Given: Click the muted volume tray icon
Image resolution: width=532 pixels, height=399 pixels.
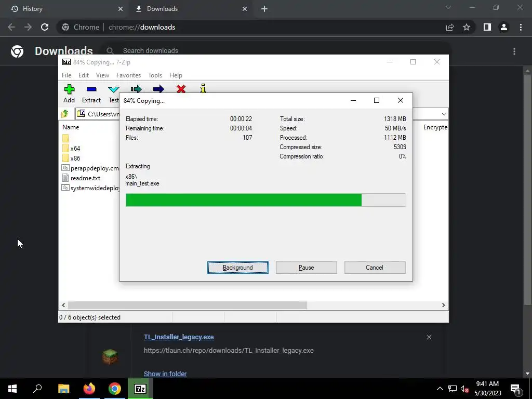Looking at the screenshot, I should pyautogui.click(x=465, y=389).
